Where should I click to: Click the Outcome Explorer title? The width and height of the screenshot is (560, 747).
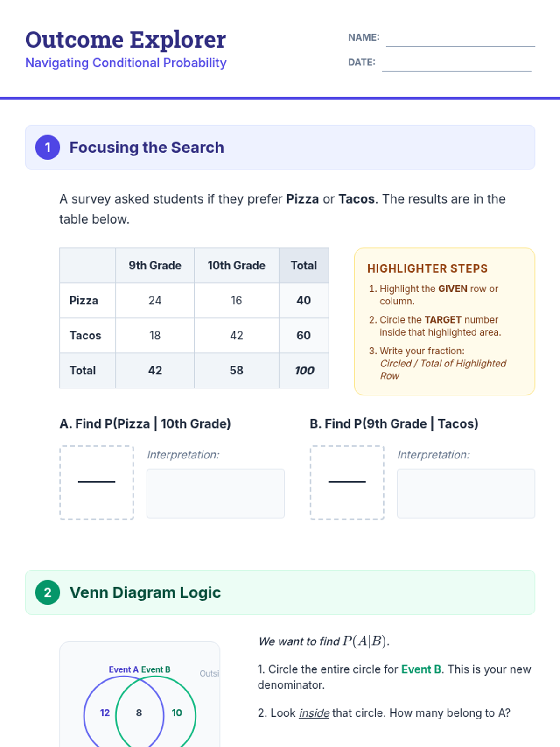point(126,40)
